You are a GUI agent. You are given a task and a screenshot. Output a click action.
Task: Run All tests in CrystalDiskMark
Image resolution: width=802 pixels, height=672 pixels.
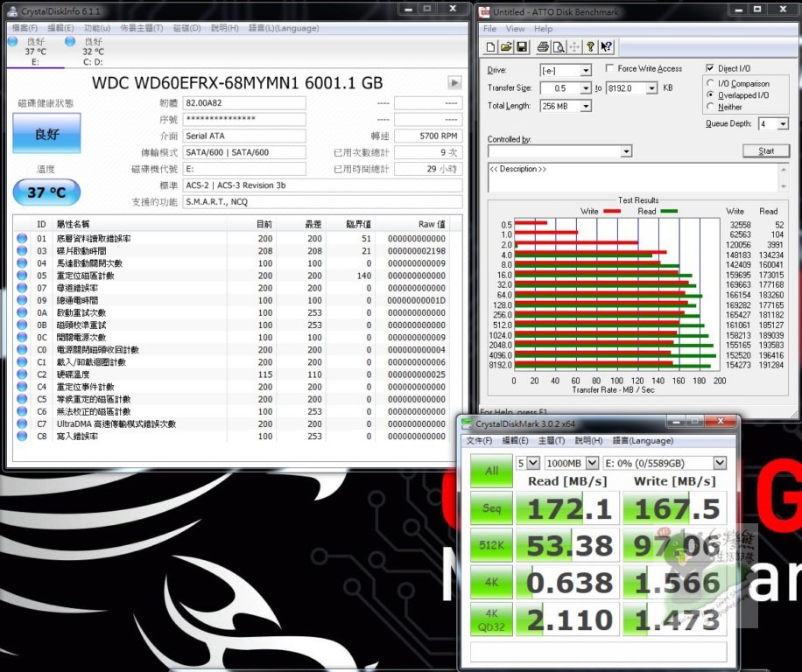tap(491, 471)
